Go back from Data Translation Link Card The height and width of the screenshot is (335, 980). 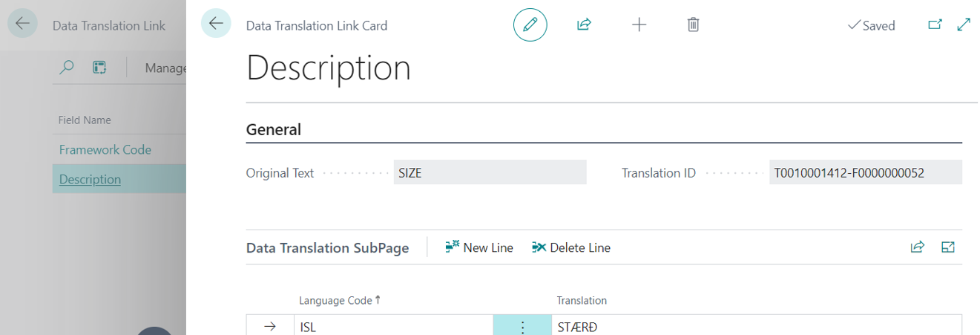coord(216,25)
